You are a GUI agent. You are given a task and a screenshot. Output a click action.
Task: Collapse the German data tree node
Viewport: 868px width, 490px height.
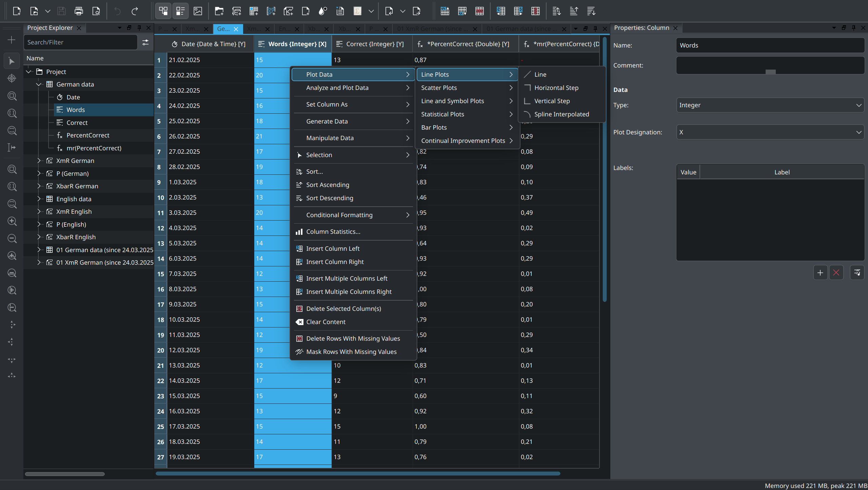pyautogui.click(x=39, y=84)
